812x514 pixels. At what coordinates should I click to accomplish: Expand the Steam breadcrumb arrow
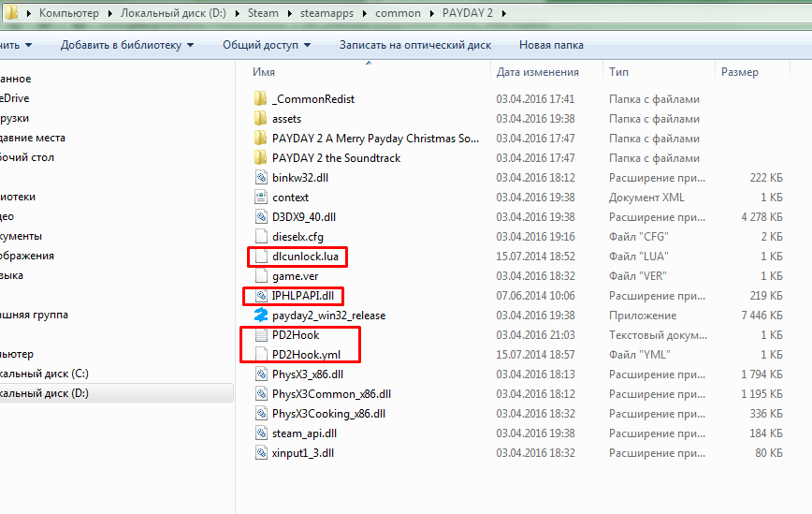pos(289,13)
